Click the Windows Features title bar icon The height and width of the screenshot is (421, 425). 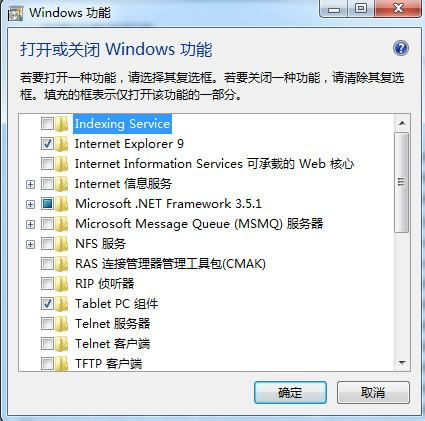(16, 14)
